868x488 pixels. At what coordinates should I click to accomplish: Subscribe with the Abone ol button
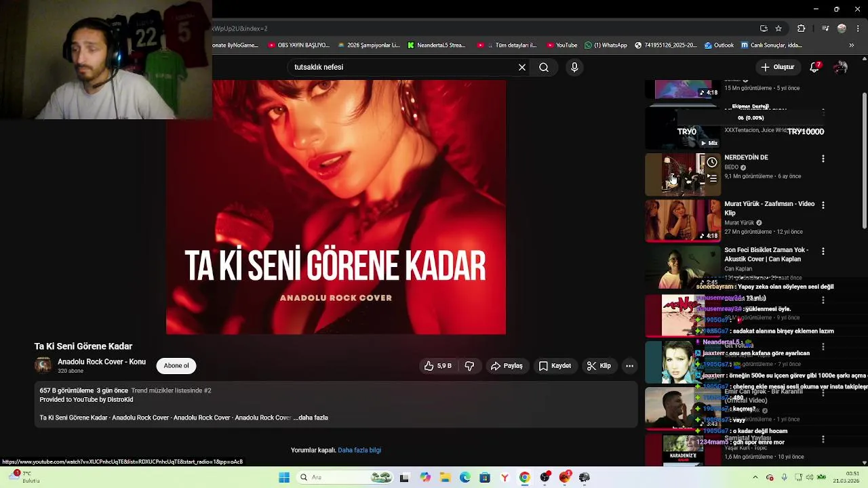(176, 366)
